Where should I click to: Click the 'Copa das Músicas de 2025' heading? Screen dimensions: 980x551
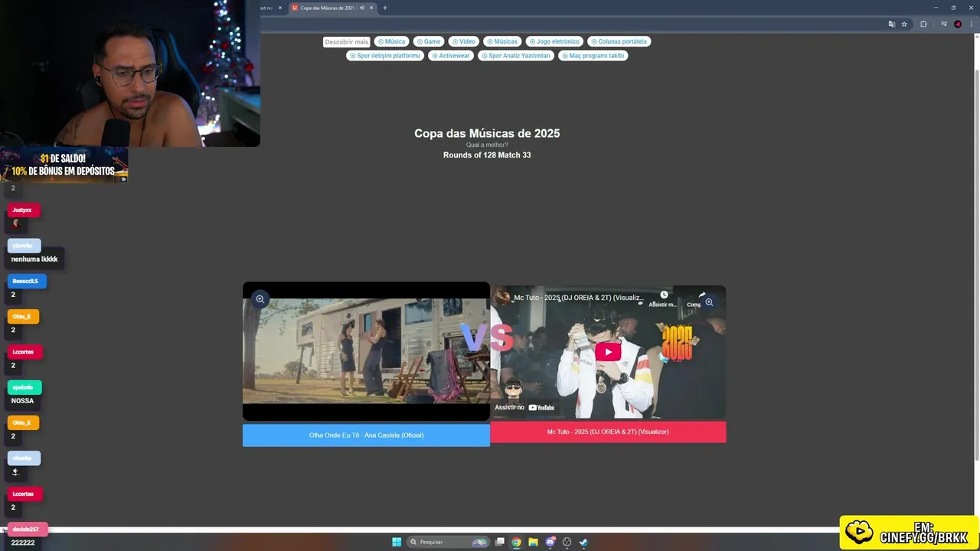487,133
